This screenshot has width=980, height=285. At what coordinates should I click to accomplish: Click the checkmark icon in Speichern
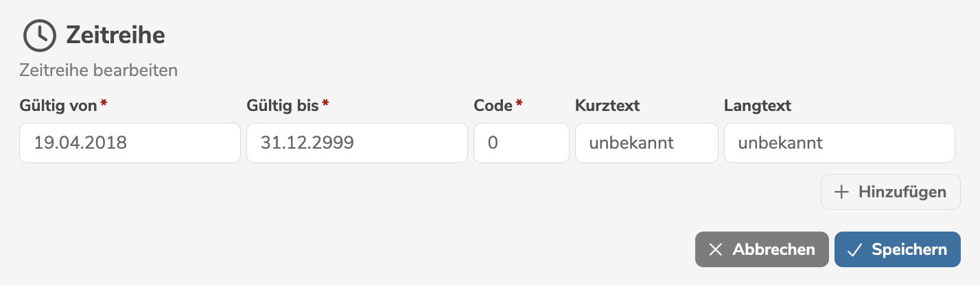[854, 249]
